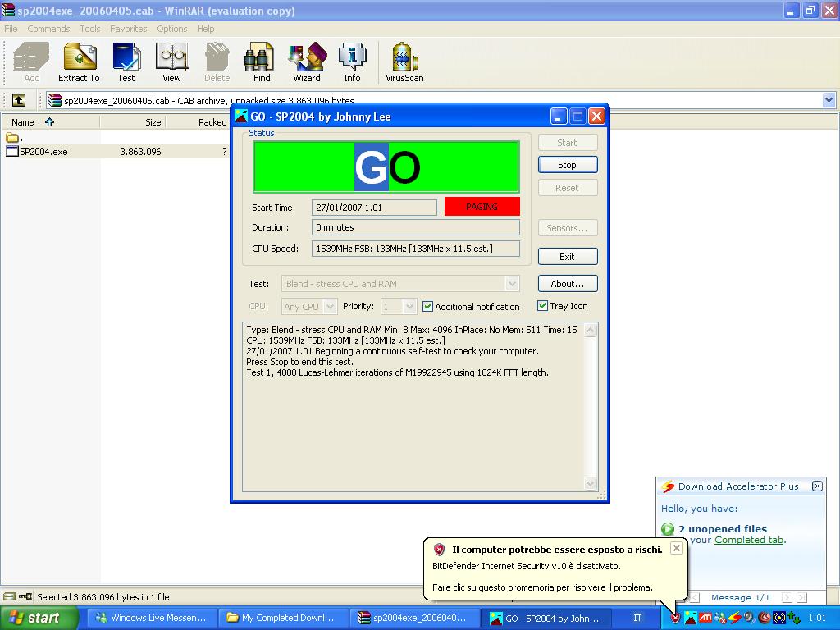Open the View toolbar icon in WinRAR
The width and height of the screenshot is (840, 630).
point(172,63)
